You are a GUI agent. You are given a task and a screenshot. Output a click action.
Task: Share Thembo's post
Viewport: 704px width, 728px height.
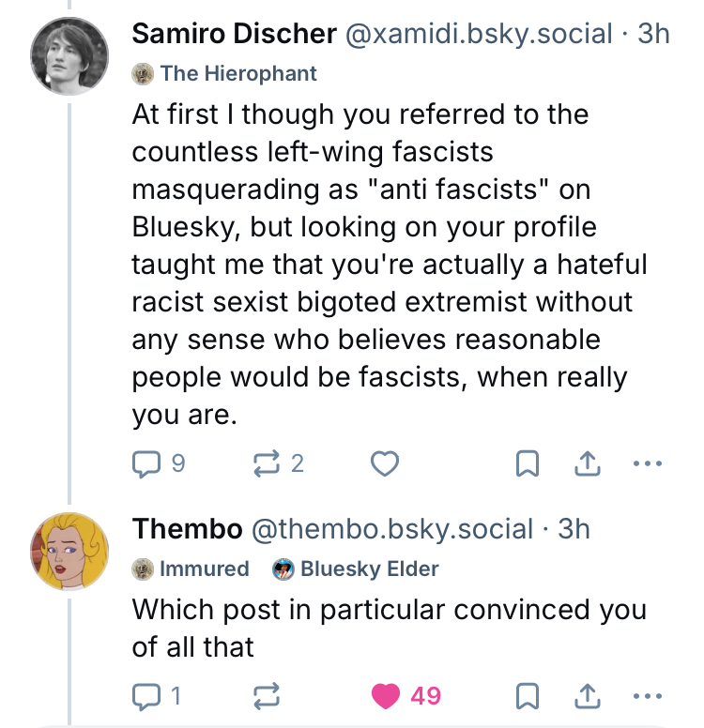click(x=587, y=695)
